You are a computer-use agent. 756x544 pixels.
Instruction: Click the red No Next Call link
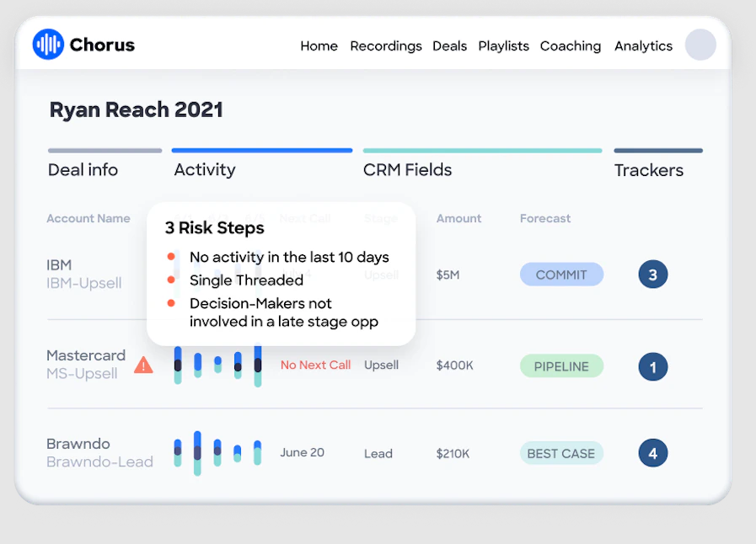pos(315,365)
